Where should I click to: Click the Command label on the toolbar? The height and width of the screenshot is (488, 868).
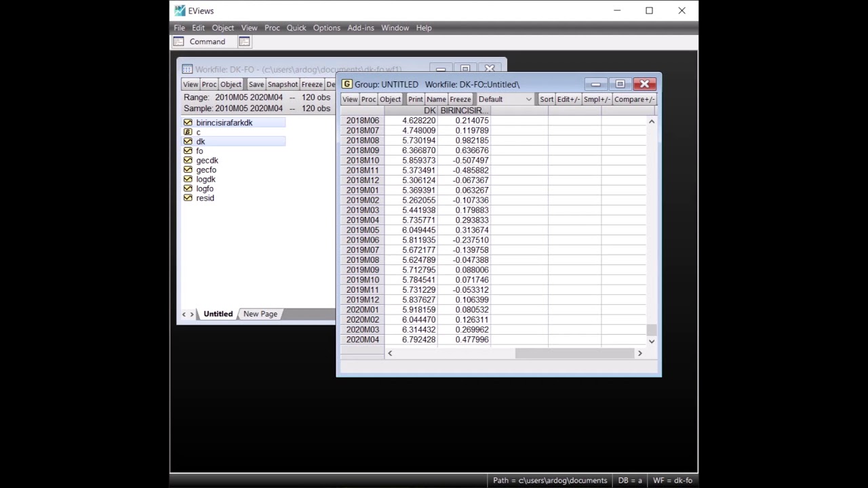pos(208,41)
